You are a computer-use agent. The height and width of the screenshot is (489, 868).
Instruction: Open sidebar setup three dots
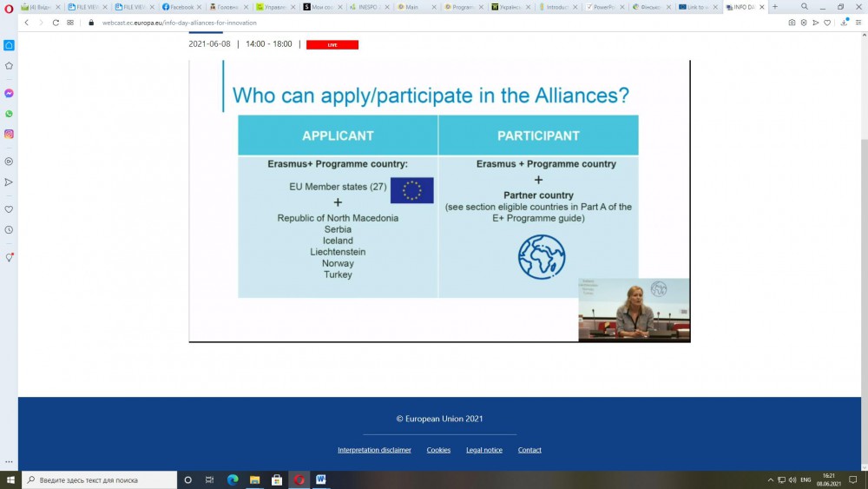tap(9, 461)
